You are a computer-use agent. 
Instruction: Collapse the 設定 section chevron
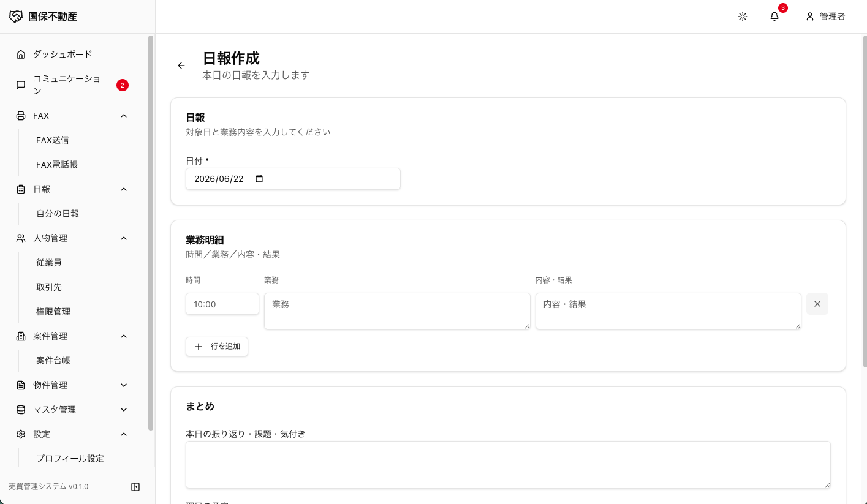pos(124,434)
